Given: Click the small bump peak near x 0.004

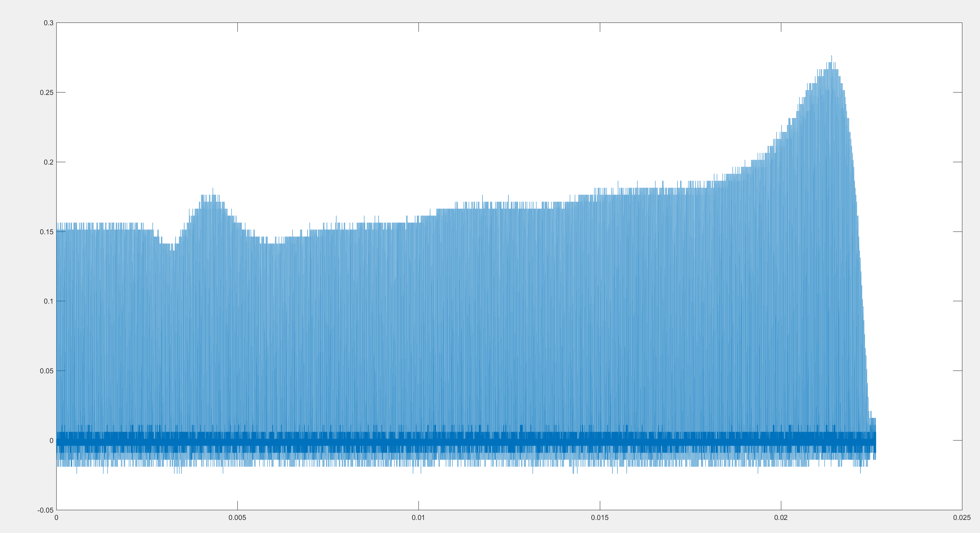Looking at the screenshot, I should pos(213,189).
